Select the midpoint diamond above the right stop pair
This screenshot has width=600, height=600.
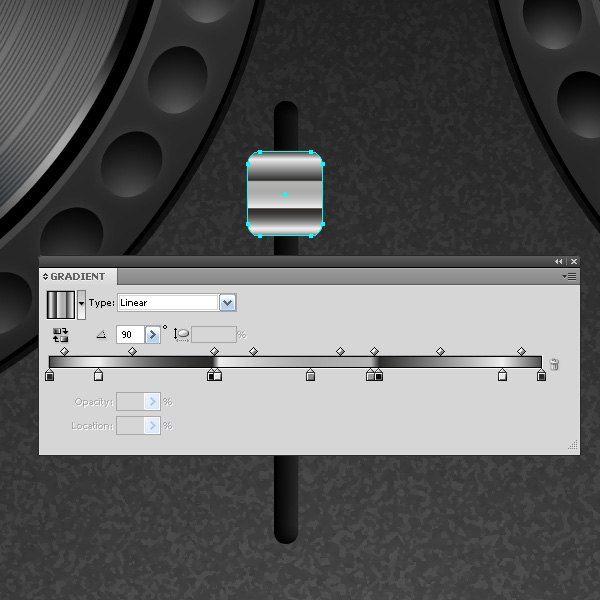pos(374,351)
